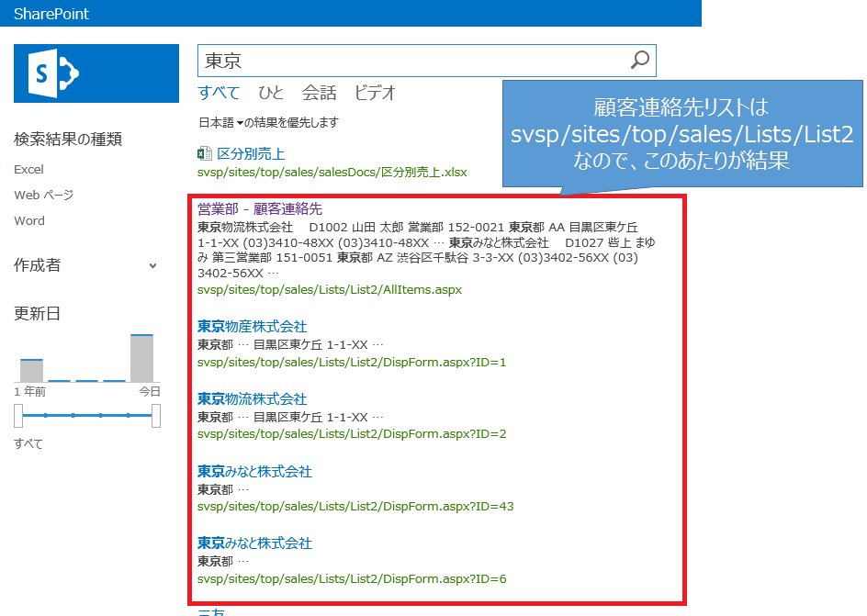Open 東京みなと株式会社 result above ID=43 URL
The height and width of the screenshot is (616, 867).
coord(255,471)
